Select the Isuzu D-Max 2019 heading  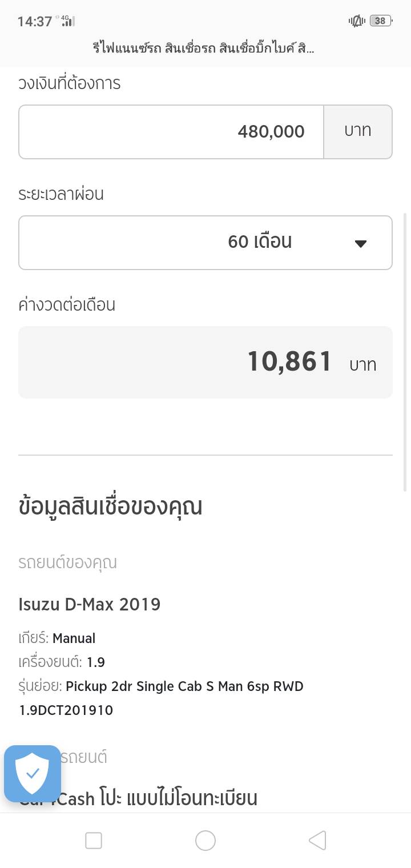pos(90,604)
